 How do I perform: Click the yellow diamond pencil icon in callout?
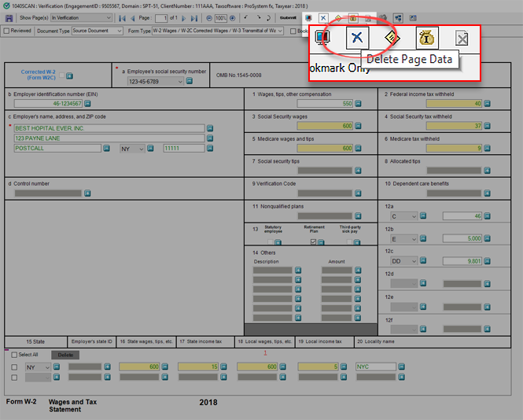pos(392,38)
